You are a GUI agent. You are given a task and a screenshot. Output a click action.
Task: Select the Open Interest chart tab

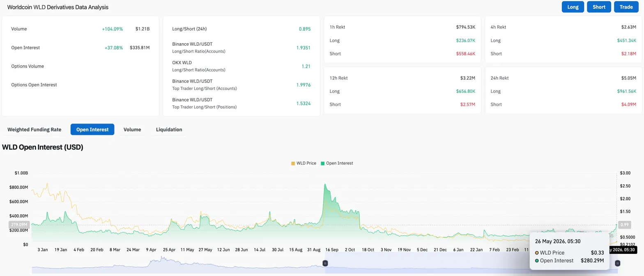[92, 130]
